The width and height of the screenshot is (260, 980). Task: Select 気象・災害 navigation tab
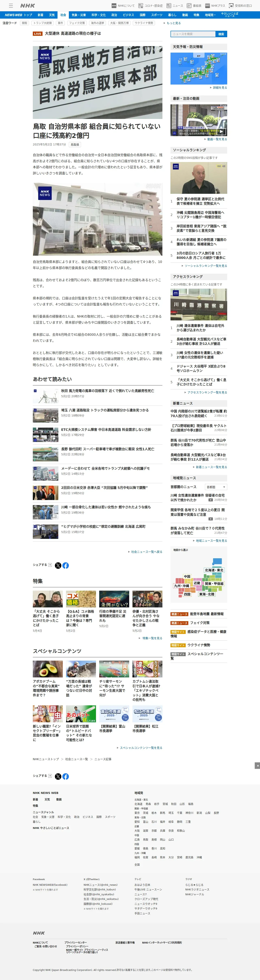pos(79,15)
